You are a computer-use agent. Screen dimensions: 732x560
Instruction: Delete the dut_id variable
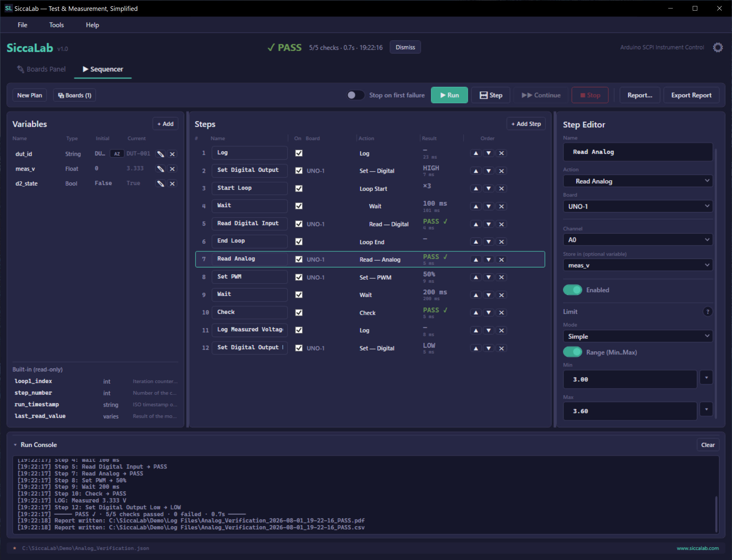click(172, 154)
